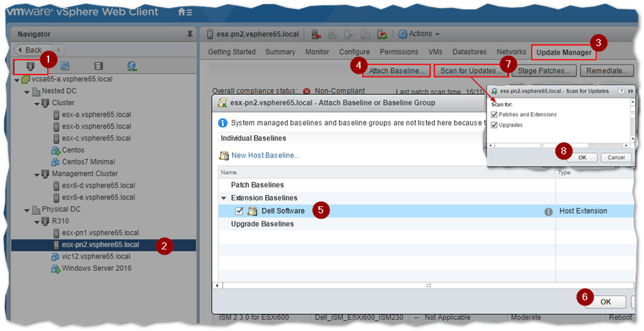The height and width of the screenshot is (331, 644).
Task: Click the info icon on the Dell Software row
Action: (549, 212)
